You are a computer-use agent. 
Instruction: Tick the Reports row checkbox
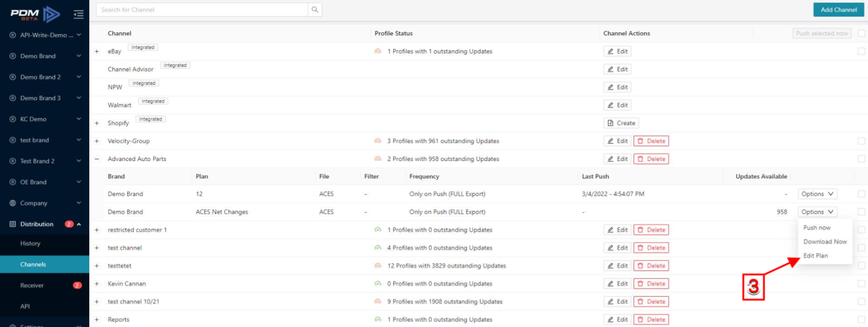pyautogui.click(x=861, y=319)
